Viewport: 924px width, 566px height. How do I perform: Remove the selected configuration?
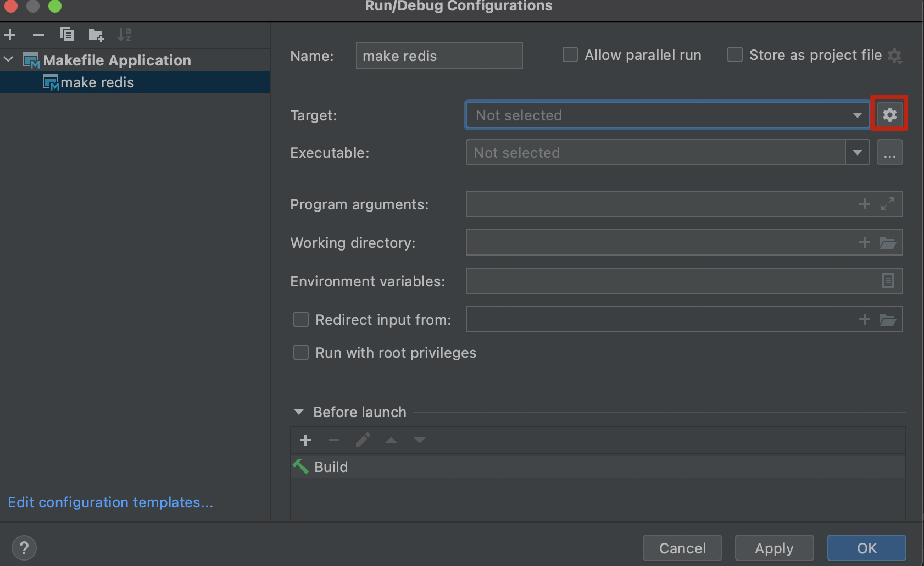pyautogui.click(x=38, y=35)
